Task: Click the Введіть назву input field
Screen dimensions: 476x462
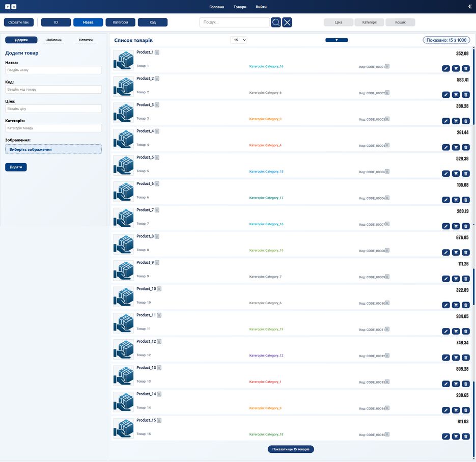Action: [53, 70]
